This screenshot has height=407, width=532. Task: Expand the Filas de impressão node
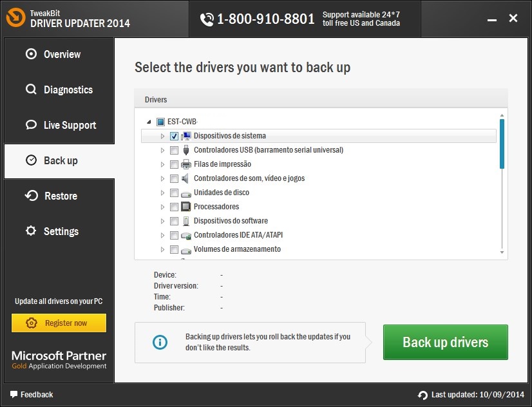pyautogui.click(x=162, y=164)
